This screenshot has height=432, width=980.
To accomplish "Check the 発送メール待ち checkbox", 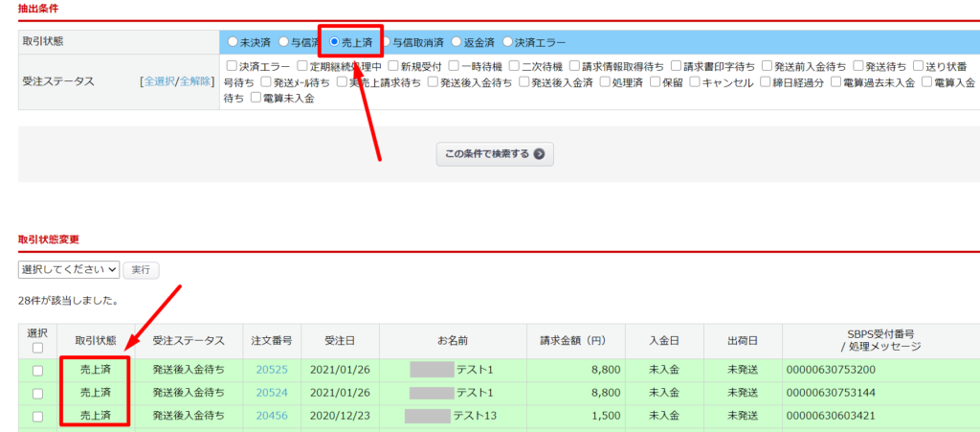I will coord(266,82).
